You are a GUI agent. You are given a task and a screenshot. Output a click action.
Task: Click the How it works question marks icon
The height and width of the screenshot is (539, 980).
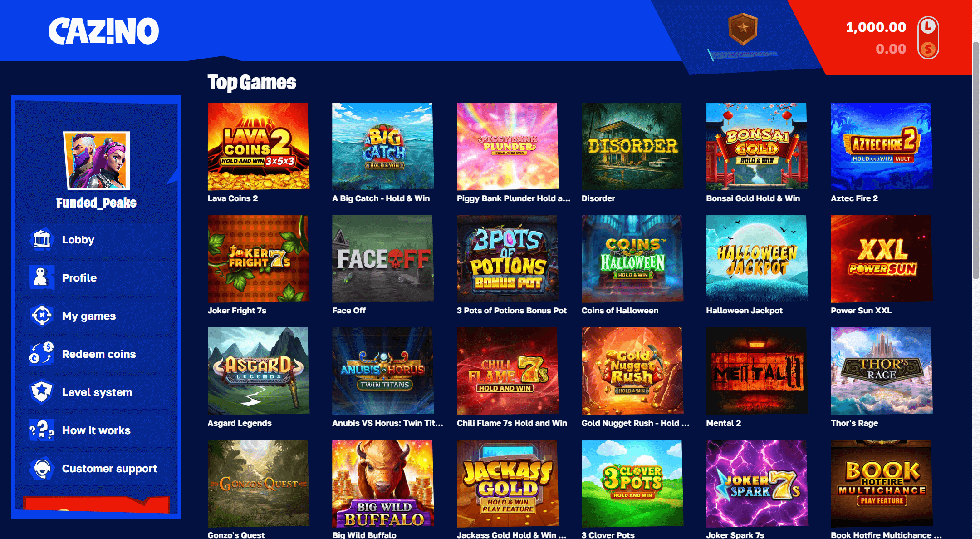pyautogui.click(x=42, y=430)
